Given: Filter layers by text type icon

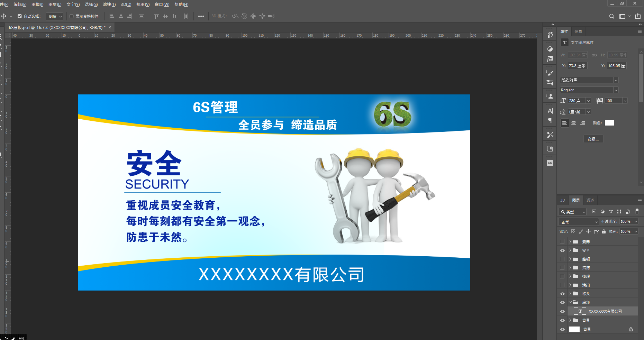Looking at the screenshot, I should pyautogui.click(x=611, y=212).
